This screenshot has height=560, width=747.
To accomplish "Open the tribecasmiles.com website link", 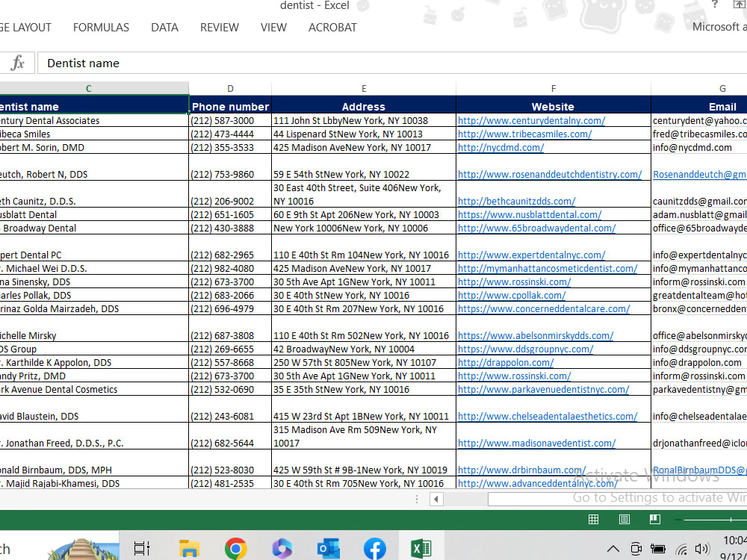I will click(x=524, y=134).
